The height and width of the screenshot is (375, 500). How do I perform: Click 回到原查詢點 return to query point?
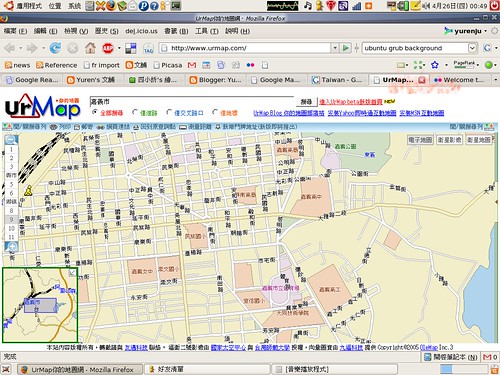coord(154,127)
